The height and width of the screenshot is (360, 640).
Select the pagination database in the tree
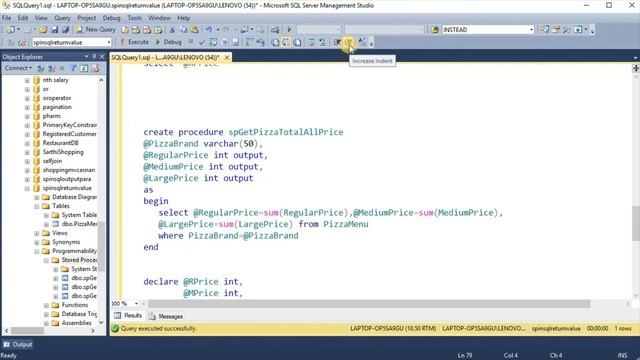pyautogui.click(x=57, y=107)
